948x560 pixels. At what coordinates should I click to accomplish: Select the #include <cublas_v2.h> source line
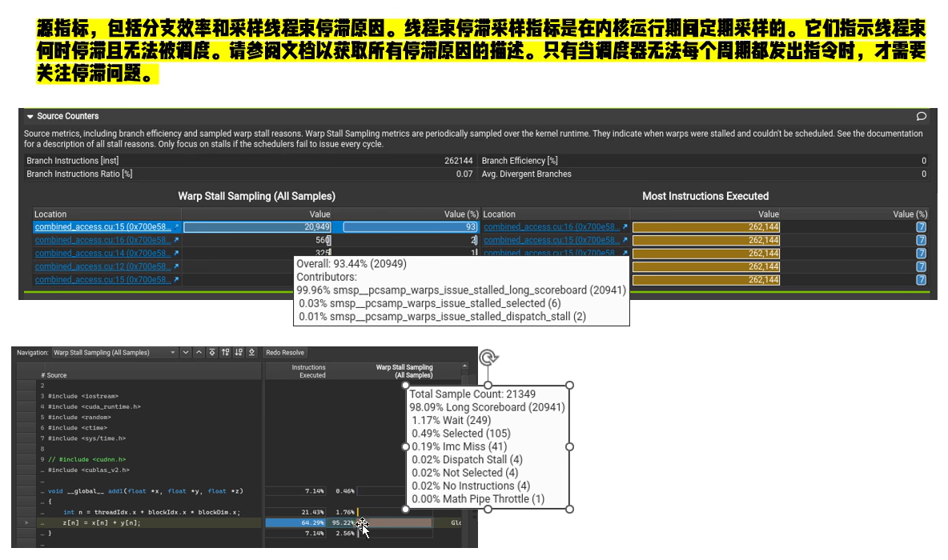tap(88, 470)
